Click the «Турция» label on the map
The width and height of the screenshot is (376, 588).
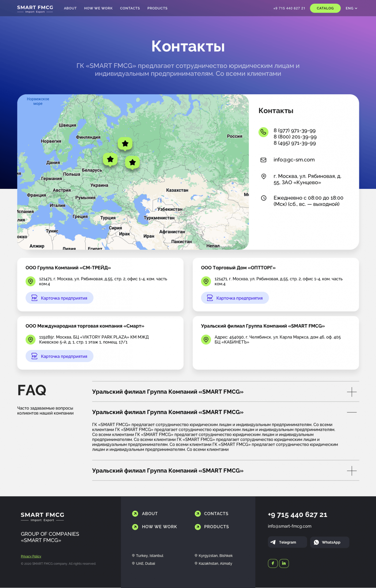108,218
